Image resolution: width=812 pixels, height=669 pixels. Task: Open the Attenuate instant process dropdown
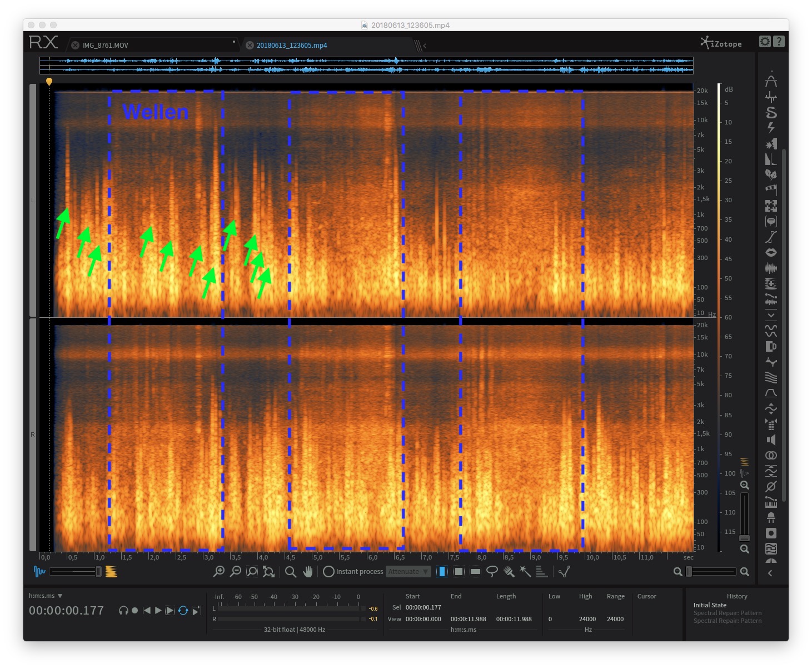pos(409,571)
